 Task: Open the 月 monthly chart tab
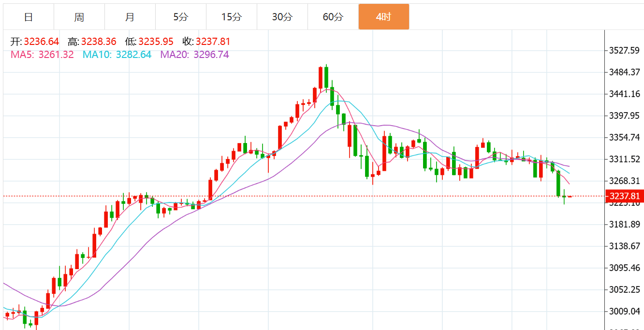[x=130, y=17]
